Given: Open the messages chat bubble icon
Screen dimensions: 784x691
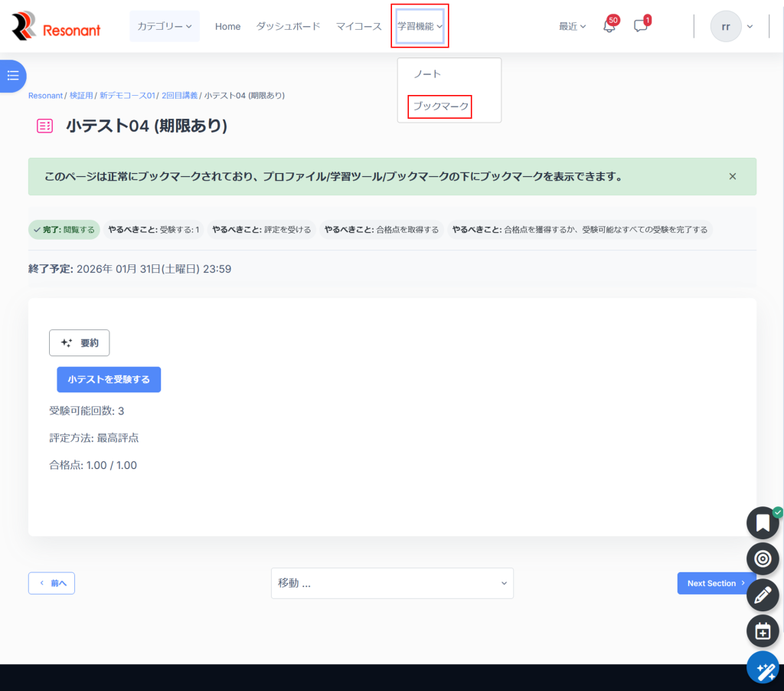Looking at the screenshot, I should [x=641, y=26].
